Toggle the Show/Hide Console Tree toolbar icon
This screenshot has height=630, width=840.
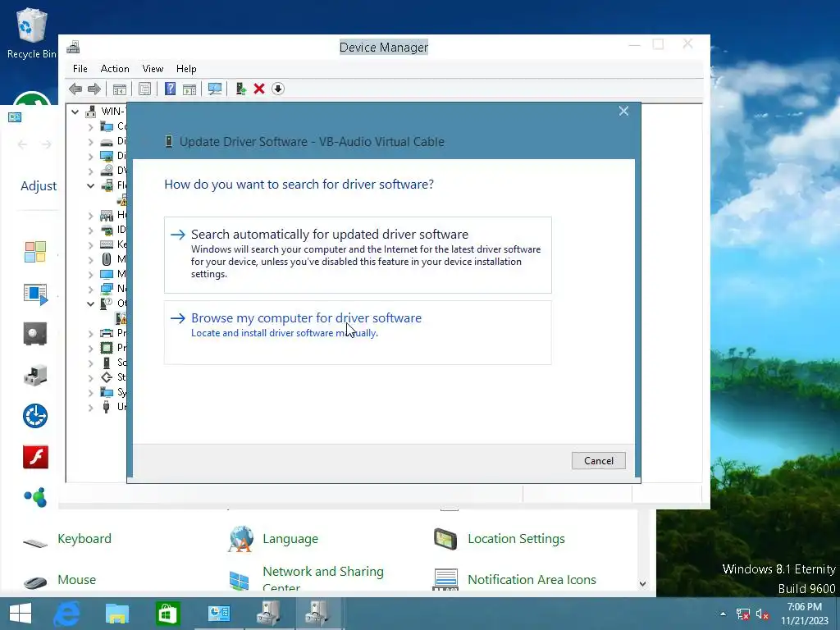(120, 89)
